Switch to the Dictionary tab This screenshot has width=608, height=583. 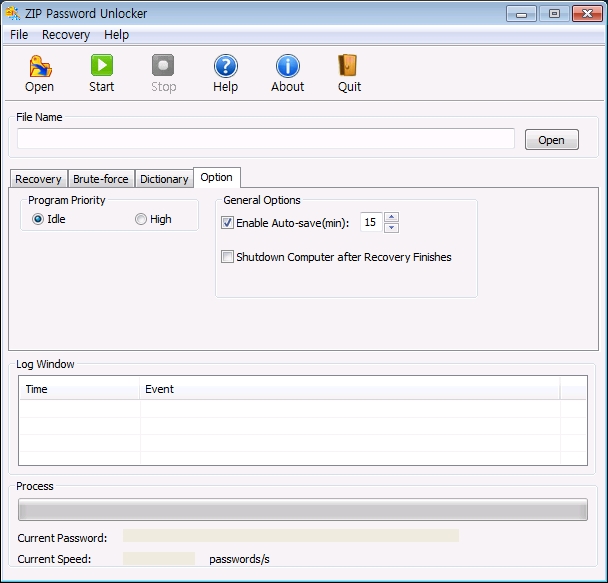pyautogui.click(x=164, y=179)
